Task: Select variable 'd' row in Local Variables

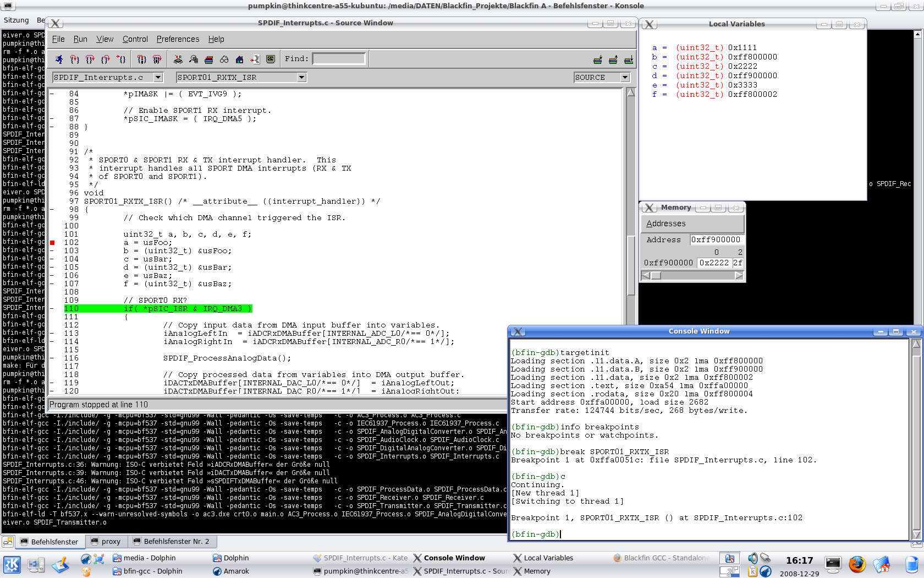Action: click(714, 76)
